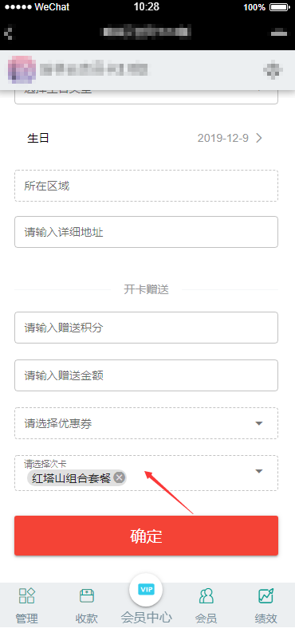This screenshot has width=295, height=644.
Task: Tap the red 确定 button
Action: (x=146, y=536)
